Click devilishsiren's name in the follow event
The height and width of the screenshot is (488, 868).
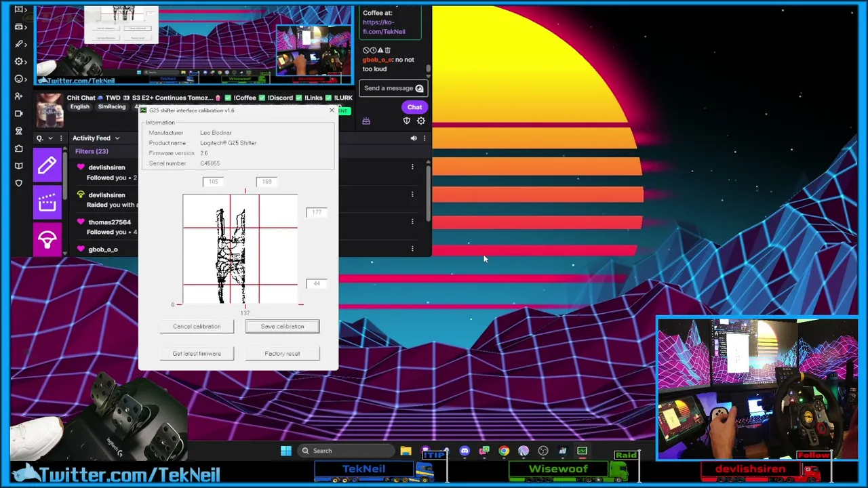106,167
